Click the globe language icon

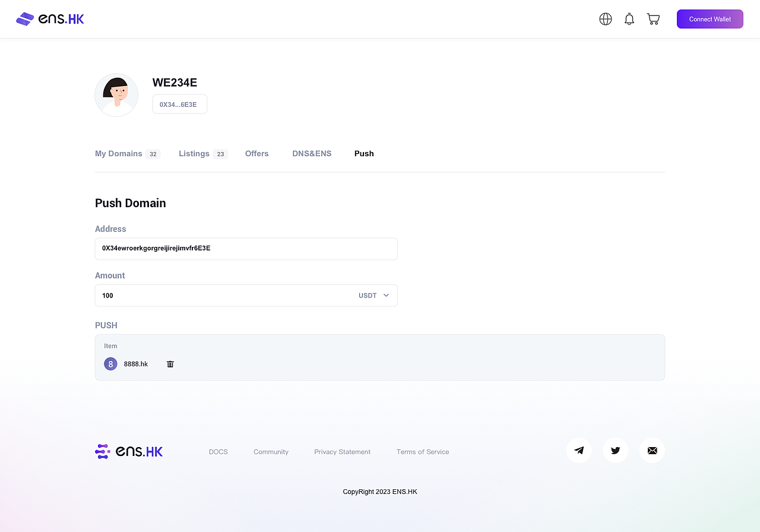pos(606,19)
